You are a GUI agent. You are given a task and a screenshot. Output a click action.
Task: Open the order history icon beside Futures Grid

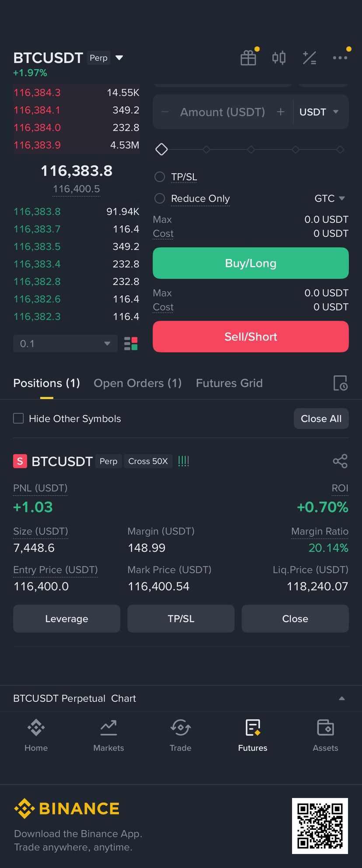341,383
